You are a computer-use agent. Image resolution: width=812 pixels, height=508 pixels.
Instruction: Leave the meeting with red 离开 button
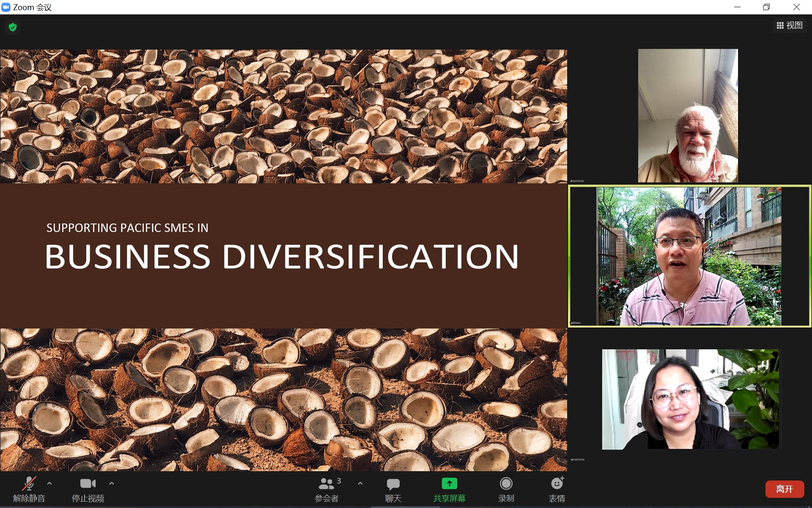click(x=785, y=489)
